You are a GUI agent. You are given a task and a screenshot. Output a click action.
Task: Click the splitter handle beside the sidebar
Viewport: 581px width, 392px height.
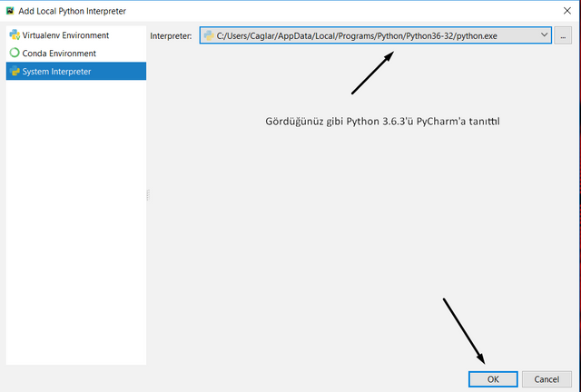point(148,194)
